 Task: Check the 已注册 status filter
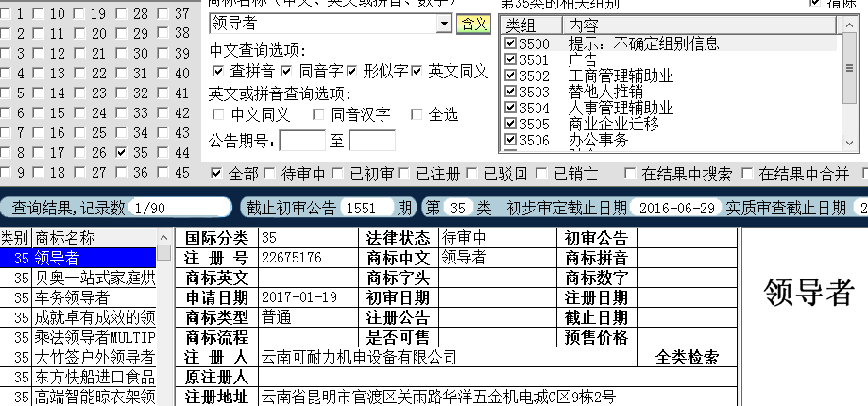[x=404, y=174]
